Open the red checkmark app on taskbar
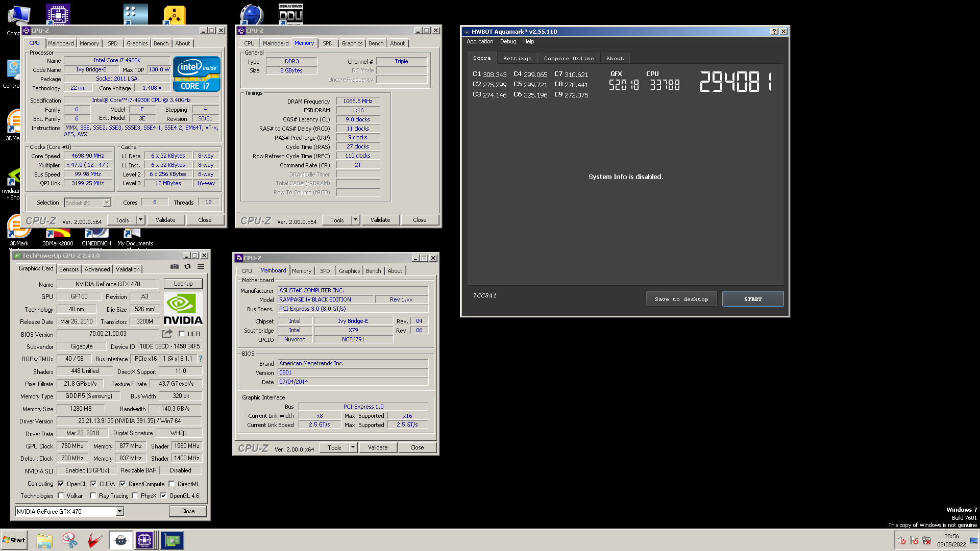Image resolution: width=980 pixels, height=551 pixels. point(95,540)
